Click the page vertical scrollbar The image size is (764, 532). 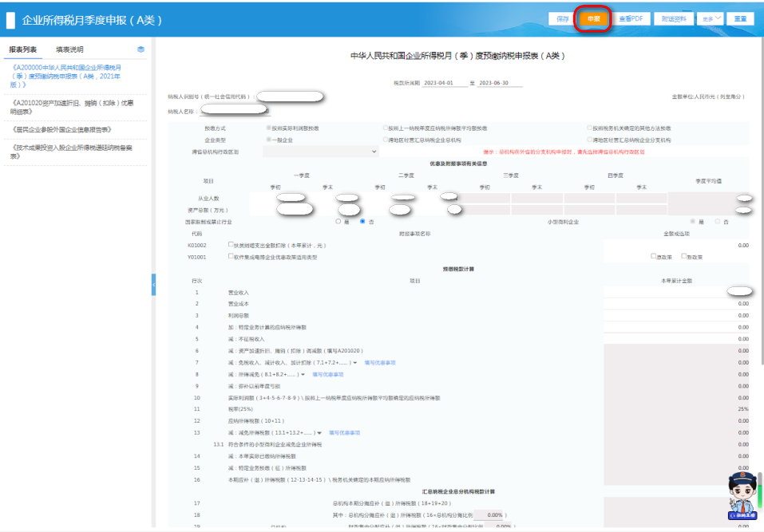(762, 202)
